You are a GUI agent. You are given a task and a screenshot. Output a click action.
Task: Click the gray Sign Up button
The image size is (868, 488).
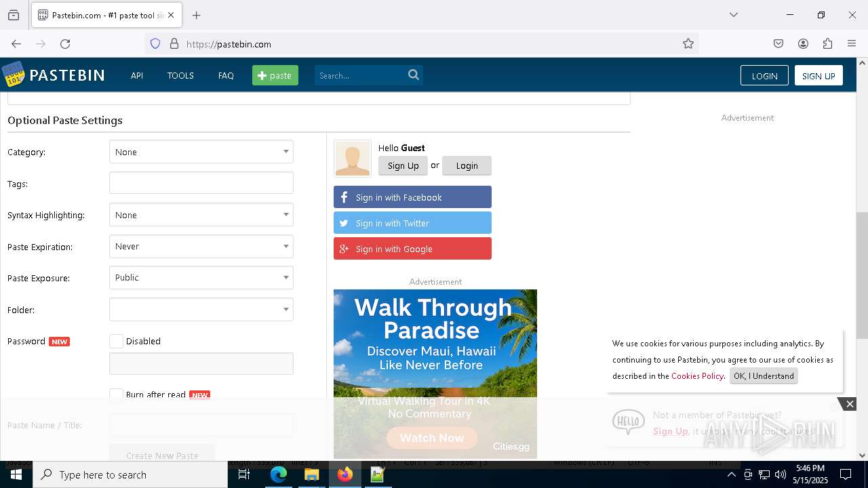click(x=403, y=165)
